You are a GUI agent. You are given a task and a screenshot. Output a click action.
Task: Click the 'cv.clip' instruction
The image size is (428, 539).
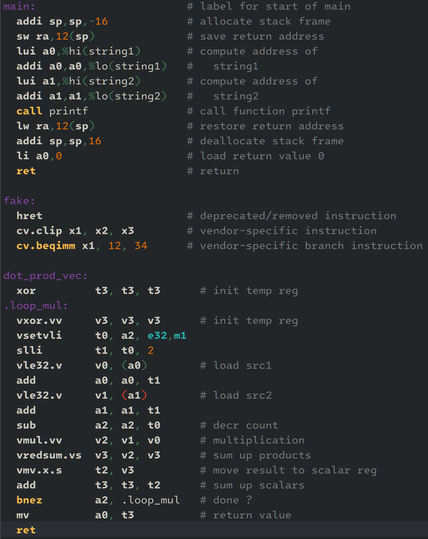(39, 231)
